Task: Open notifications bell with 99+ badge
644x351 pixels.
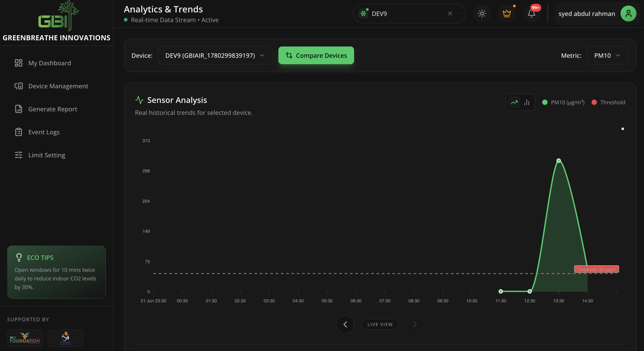Action: point(531,13)
